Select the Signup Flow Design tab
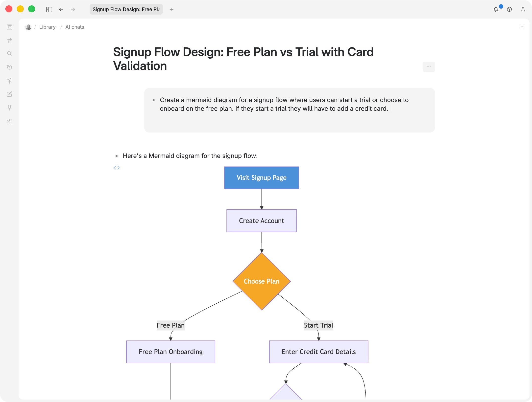This screenshot has height=402, width=532. (x=126, y=9)
